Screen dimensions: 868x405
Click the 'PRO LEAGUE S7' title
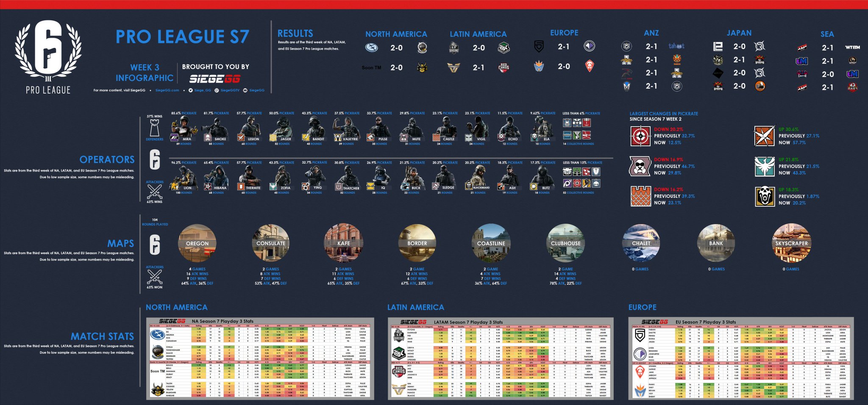[x=182, y=37]
